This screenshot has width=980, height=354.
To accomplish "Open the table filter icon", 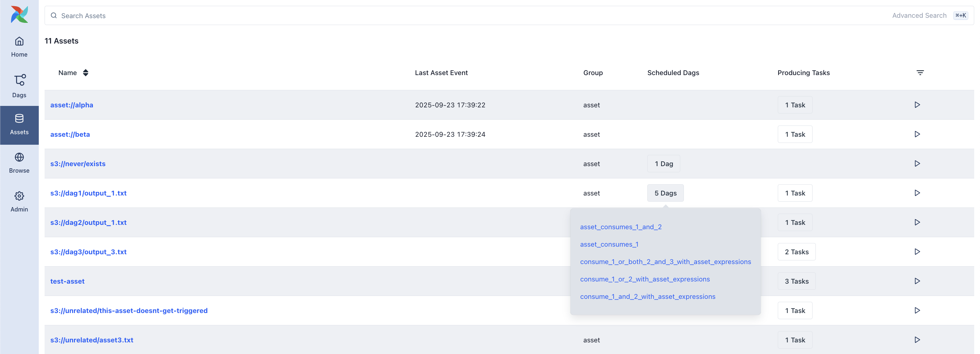I will pyautogui.click(x=920, y=73).
